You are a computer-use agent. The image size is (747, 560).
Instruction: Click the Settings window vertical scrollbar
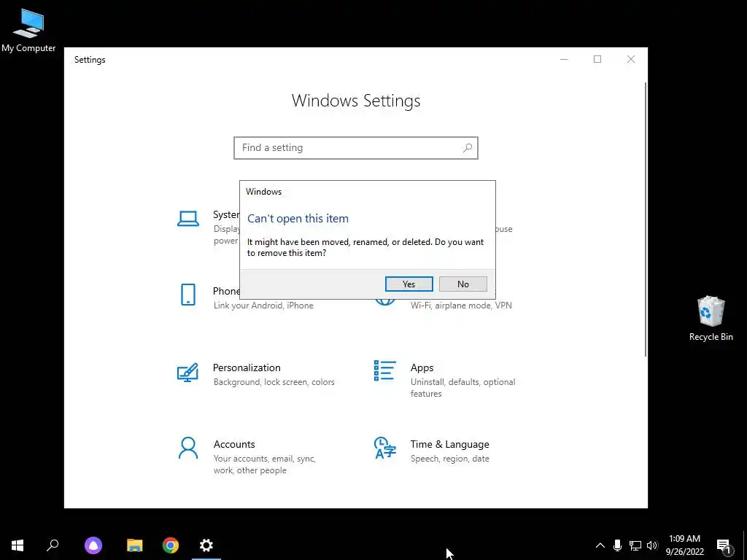646,219
